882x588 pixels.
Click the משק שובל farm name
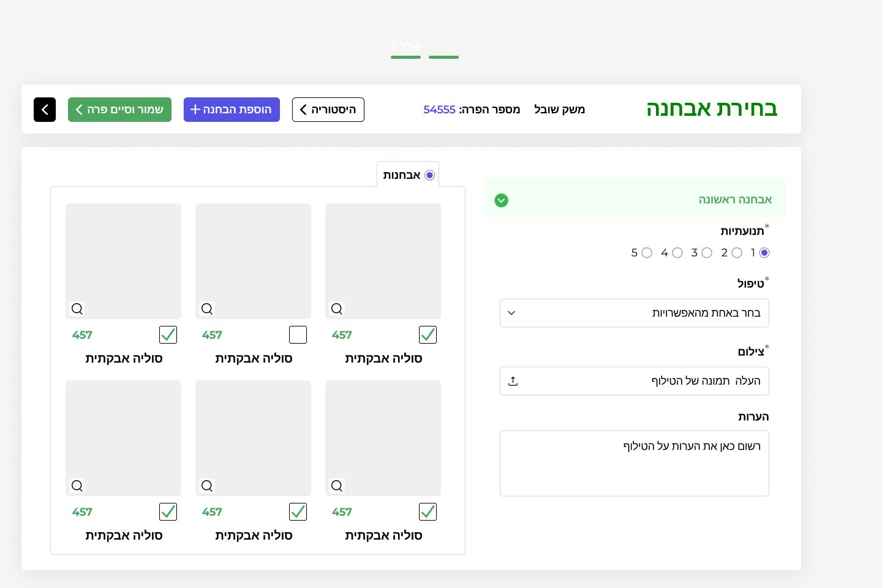(559, 110)
